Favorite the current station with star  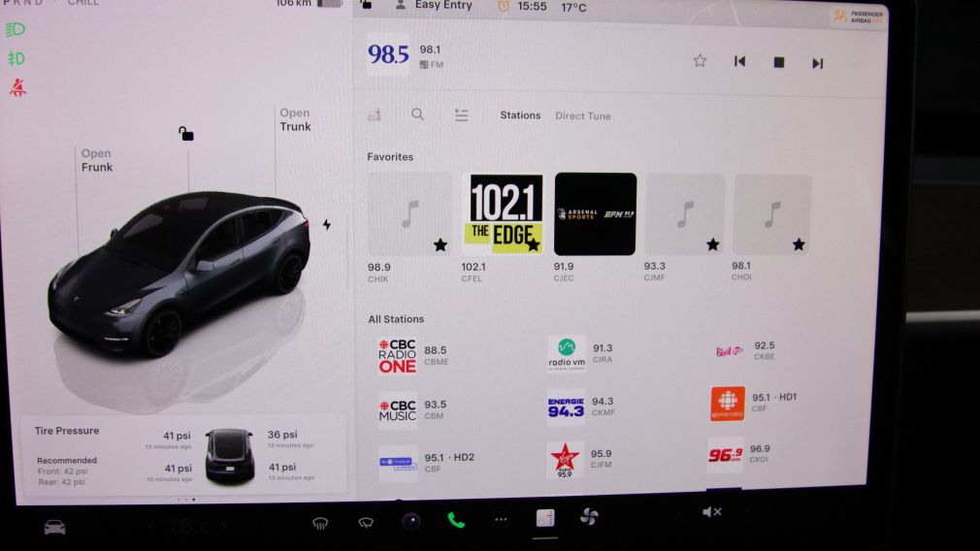tap(700, 60)
